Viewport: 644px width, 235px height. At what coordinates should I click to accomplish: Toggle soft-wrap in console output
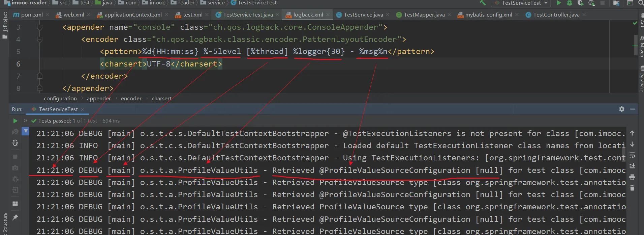pos(632,155)
